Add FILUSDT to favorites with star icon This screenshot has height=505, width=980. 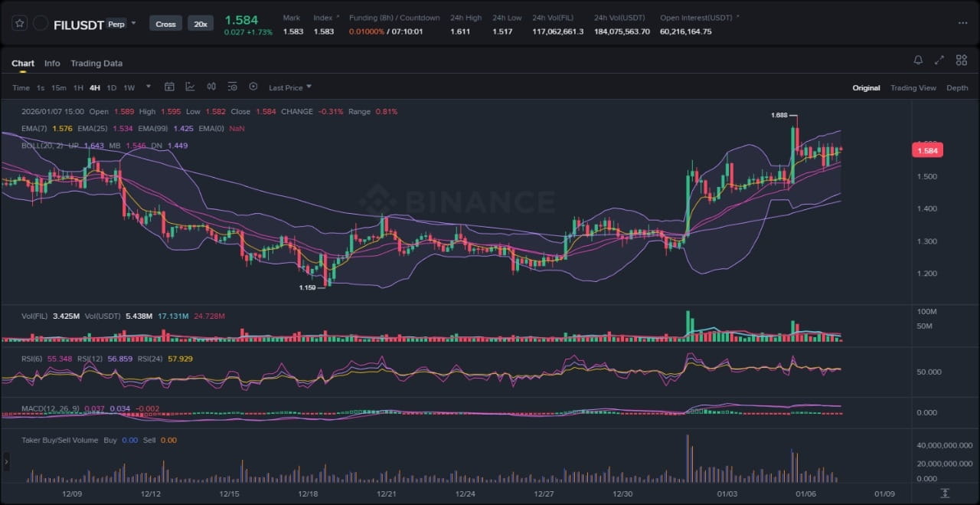click(20, 24)
